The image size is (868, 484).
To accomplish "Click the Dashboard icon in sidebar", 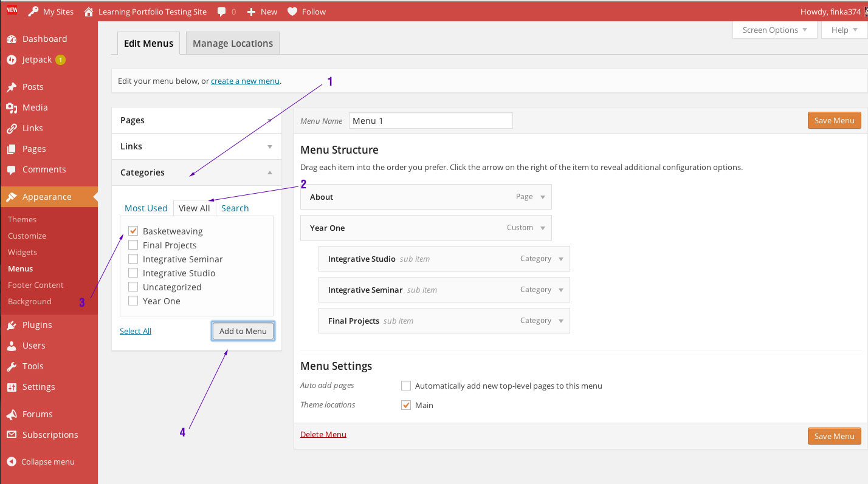I will pyautogui.click(x=11, y=39).
